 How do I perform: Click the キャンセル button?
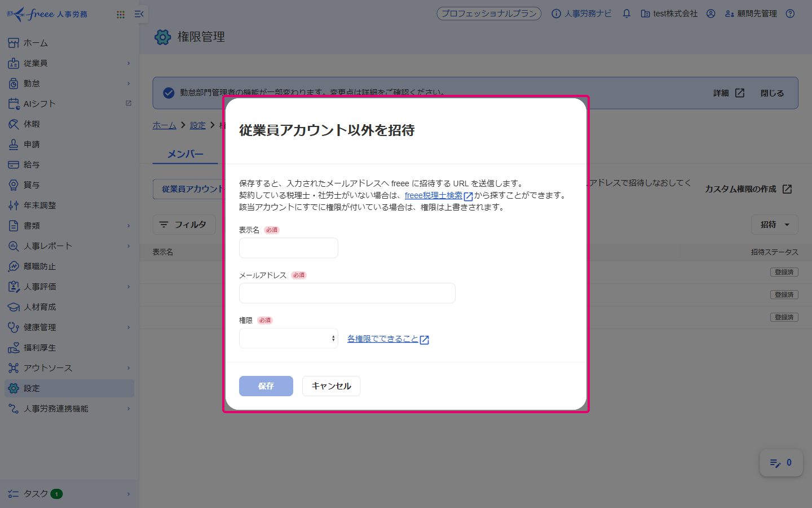pos(331,386)
